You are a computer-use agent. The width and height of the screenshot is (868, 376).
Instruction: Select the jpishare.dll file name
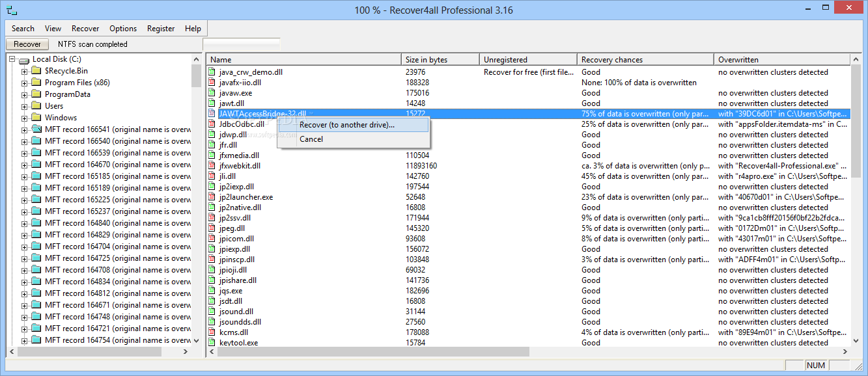238,280
